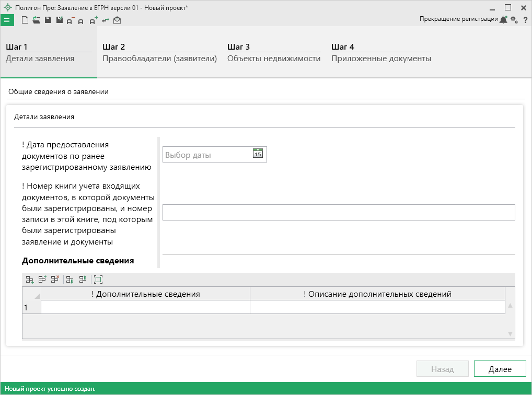
Task: Move table row down with green arrow
Action: coord(70,280)
